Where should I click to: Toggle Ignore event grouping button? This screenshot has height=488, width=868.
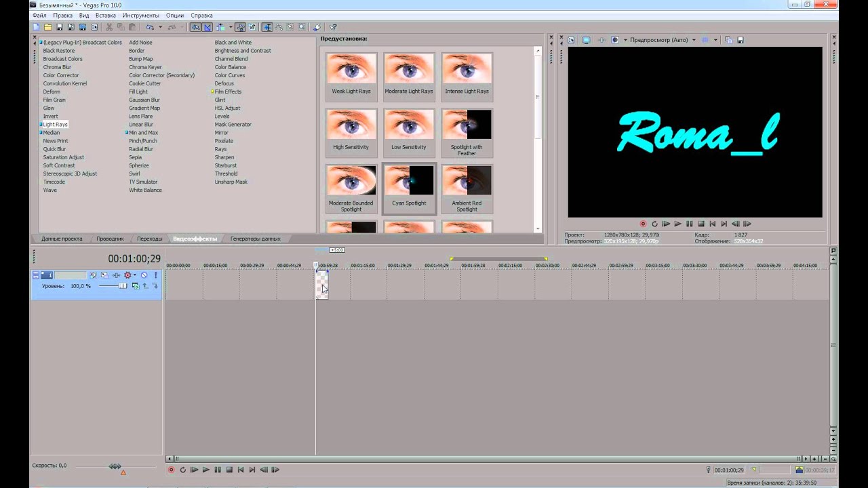point(252,27)
